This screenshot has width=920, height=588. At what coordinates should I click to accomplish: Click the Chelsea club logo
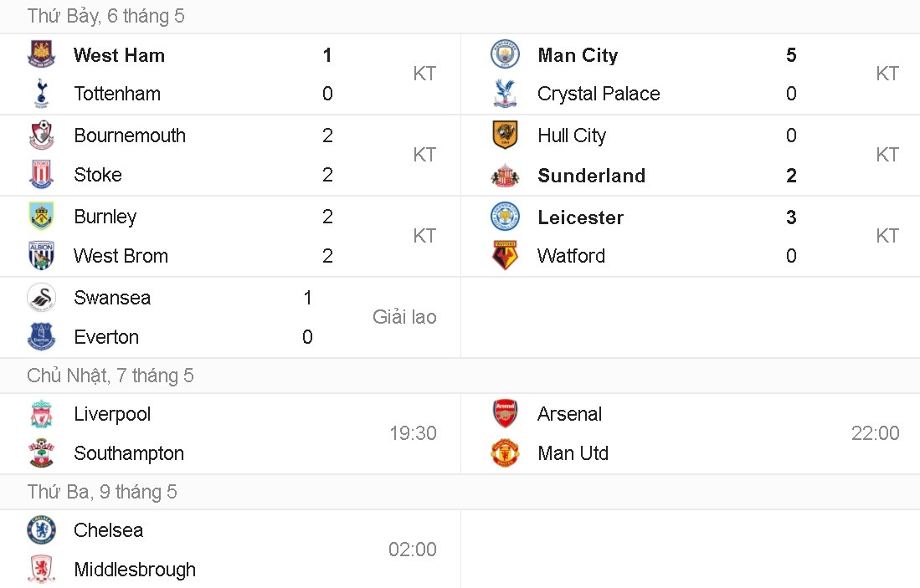(x=42, y=530)
